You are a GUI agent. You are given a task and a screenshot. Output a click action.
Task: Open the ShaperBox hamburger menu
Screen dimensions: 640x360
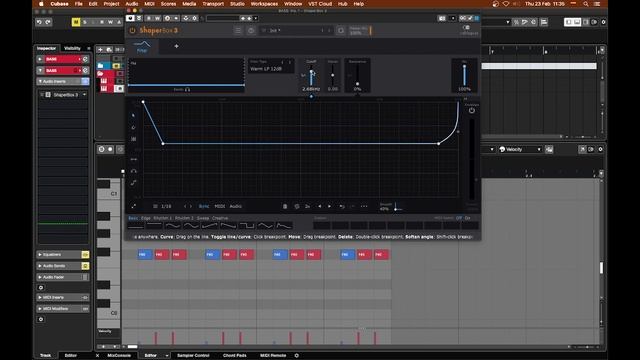pos(238,31)
